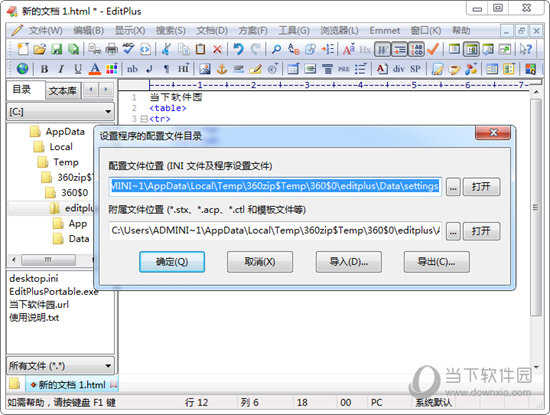Open the color palette grid dropdown
Image resolution: width=550 pixels, height=415 pixels.
point(112,69)
